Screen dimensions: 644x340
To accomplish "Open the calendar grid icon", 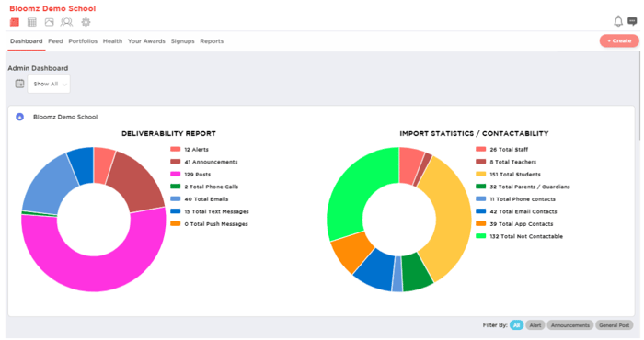I will (31, 22).
